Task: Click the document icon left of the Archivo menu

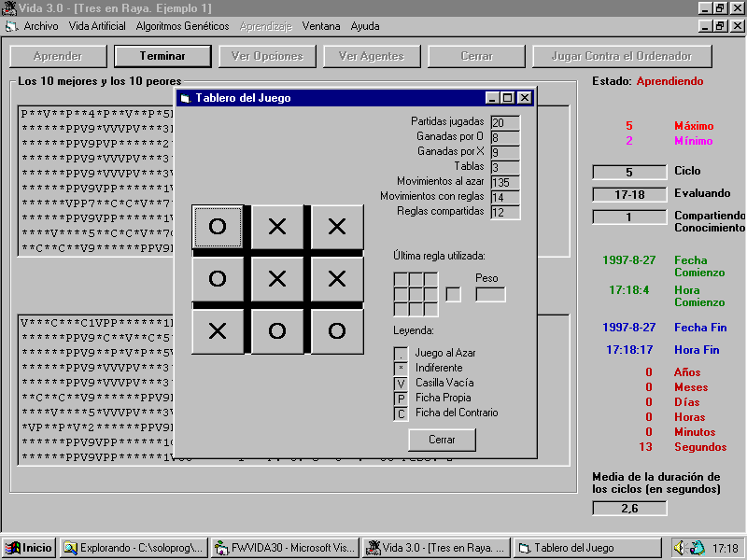Action: (11, 26)
